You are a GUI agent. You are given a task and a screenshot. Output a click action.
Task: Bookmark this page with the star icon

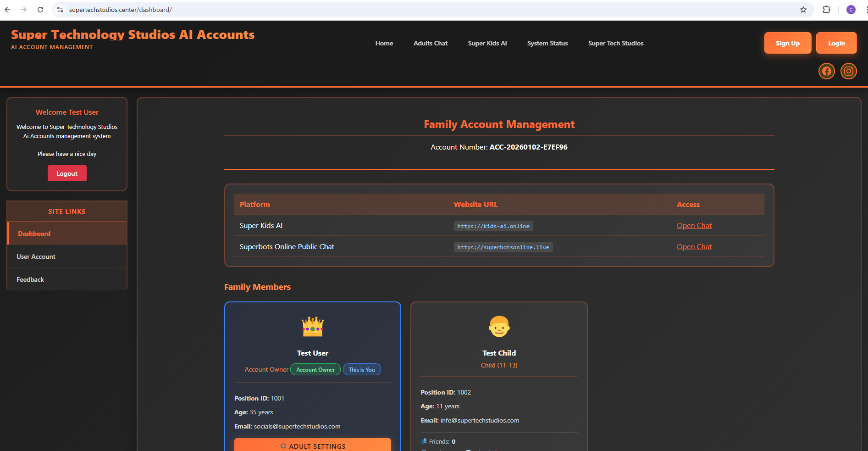803,10
